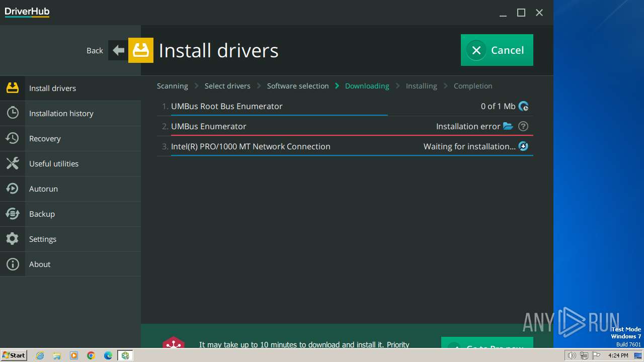
Task: Maximize the DriverHub window
Action: click(x=521, y=13)
